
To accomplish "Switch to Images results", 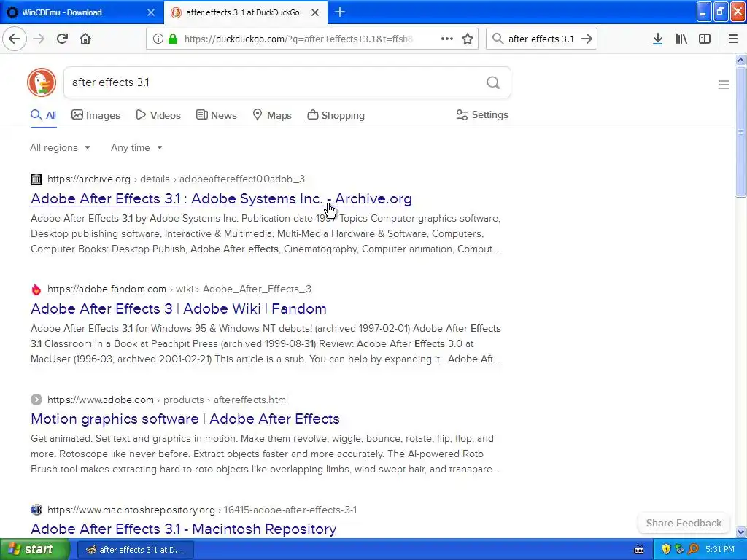I will 96,115.
